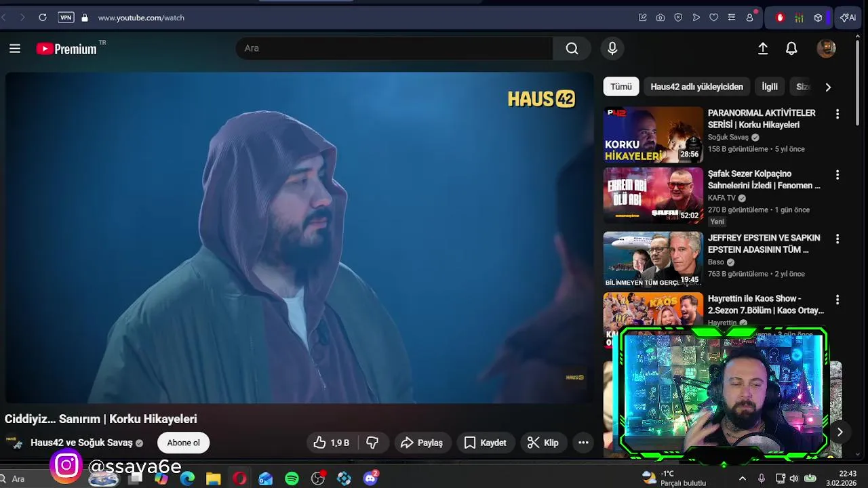Open the red hand extension icon
The height and width of the screenshot is (488, 868).
[780, 18]
